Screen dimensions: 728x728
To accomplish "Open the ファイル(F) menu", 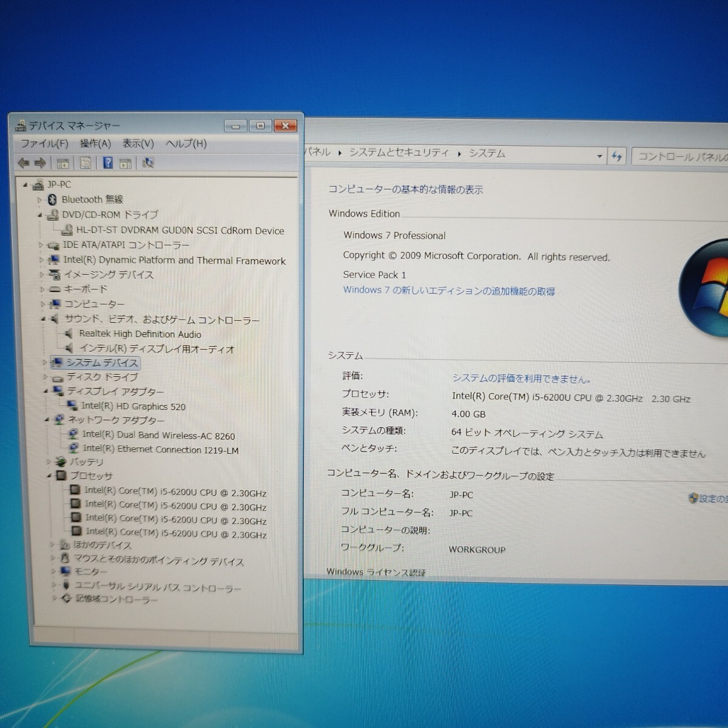I will (44, 144).
